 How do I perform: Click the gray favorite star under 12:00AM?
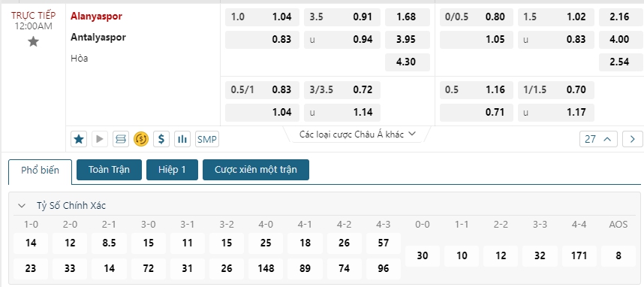[33, 41]
